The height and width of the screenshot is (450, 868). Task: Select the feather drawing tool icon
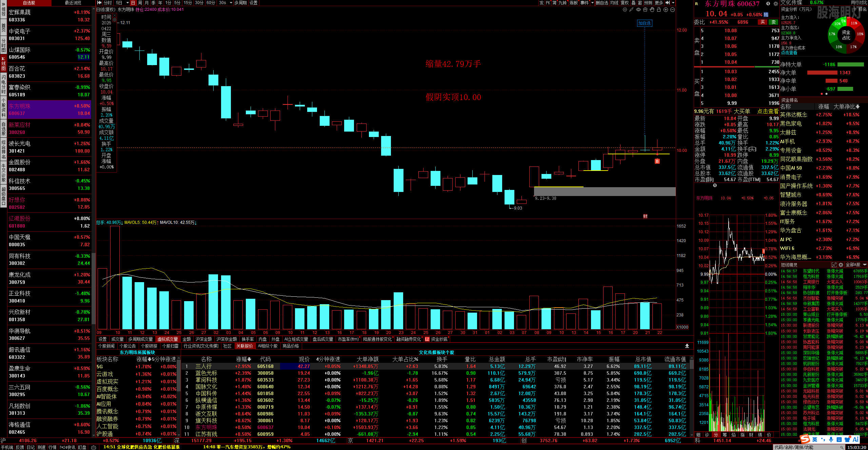pyautogui.click(x=631, y=10)
